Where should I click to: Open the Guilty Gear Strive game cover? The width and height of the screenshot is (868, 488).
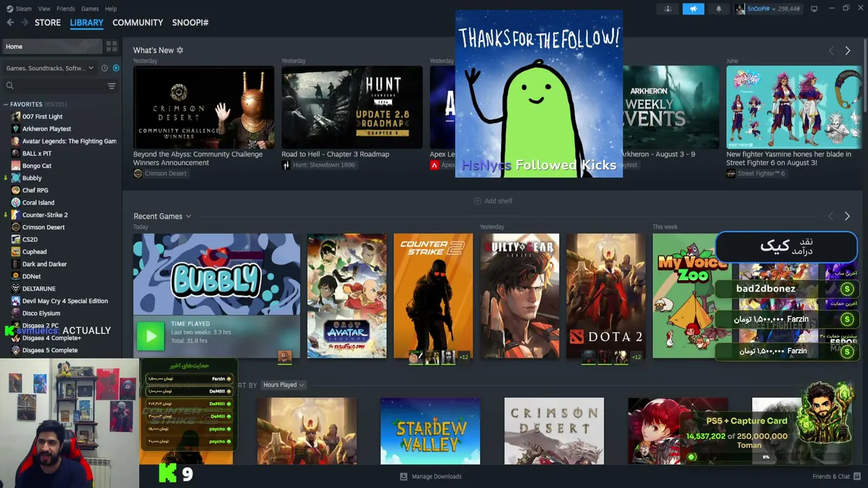[x=520, y=296]
